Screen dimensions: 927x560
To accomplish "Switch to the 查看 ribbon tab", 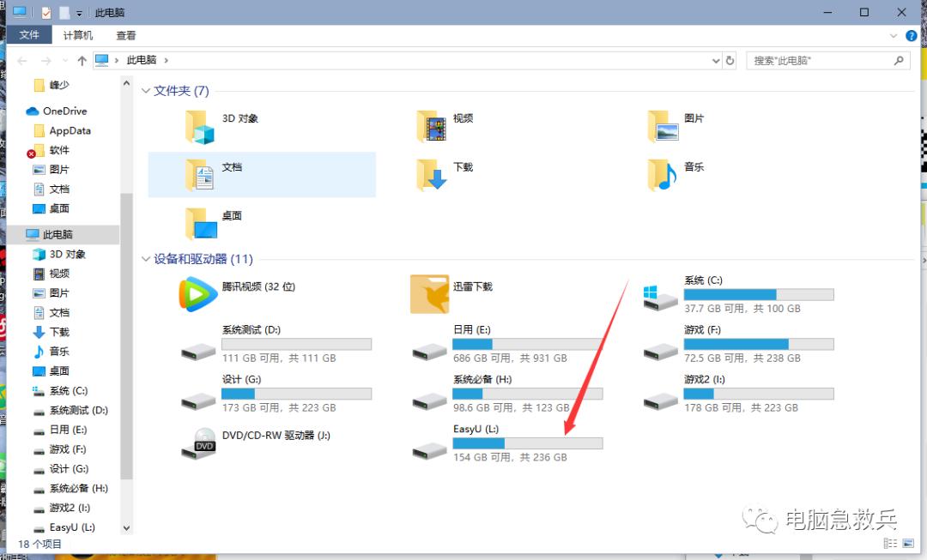I will click(125, 35).
